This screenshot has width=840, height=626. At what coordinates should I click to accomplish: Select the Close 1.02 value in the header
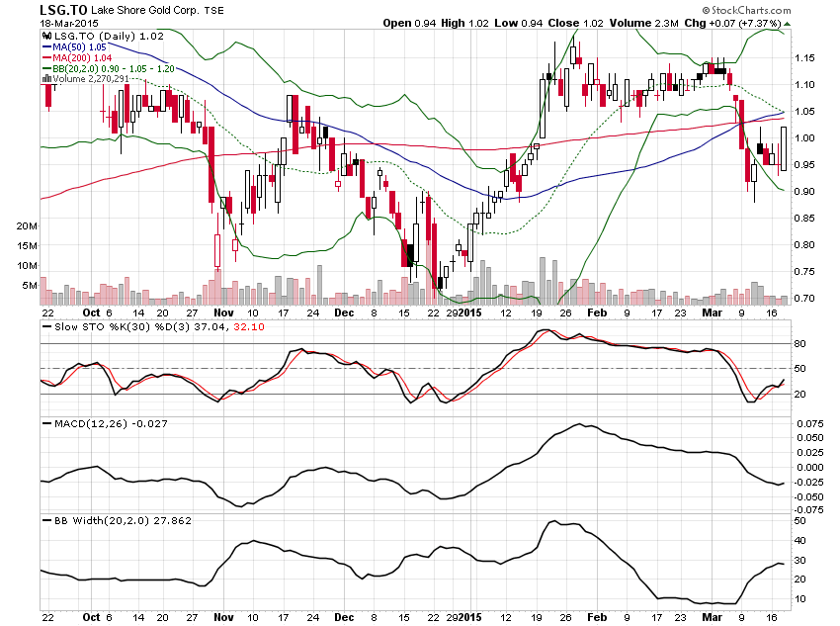575,23
